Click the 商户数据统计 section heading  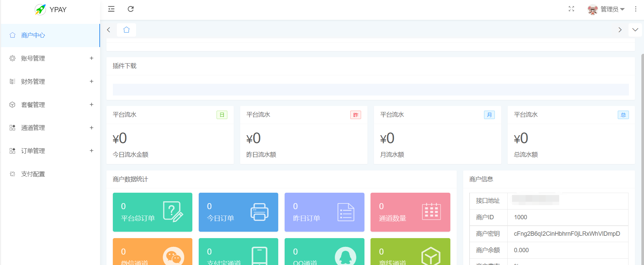[x=130, y=179]
